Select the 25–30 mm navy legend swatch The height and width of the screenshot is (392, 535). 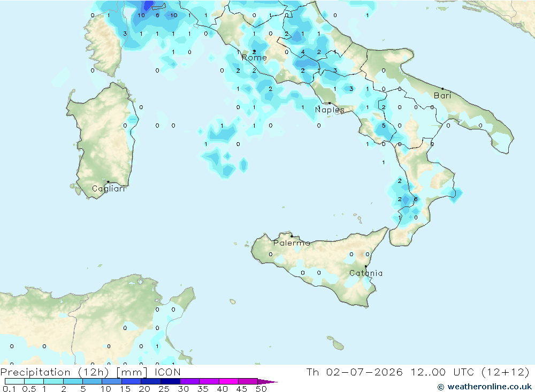170,381
